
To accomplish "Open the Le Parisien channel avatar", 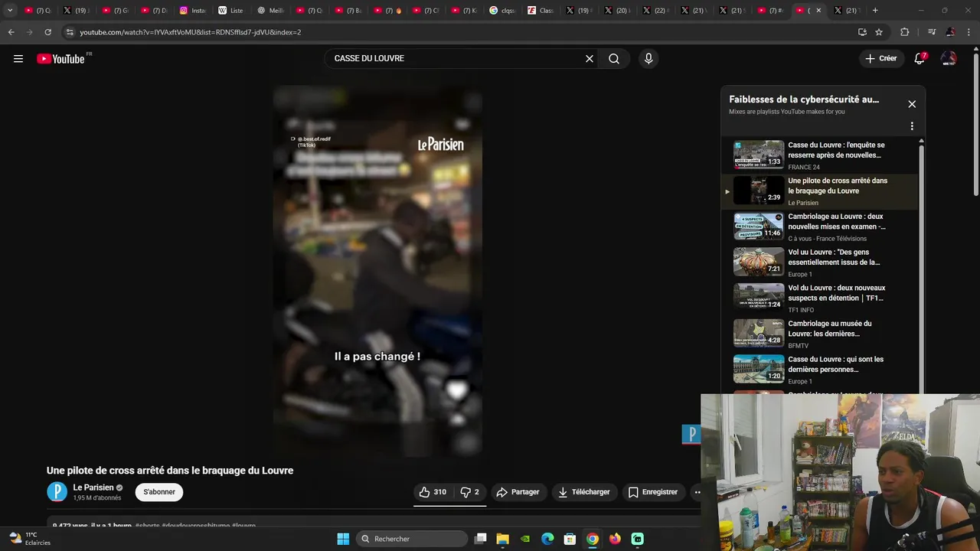I will point(57,492).
